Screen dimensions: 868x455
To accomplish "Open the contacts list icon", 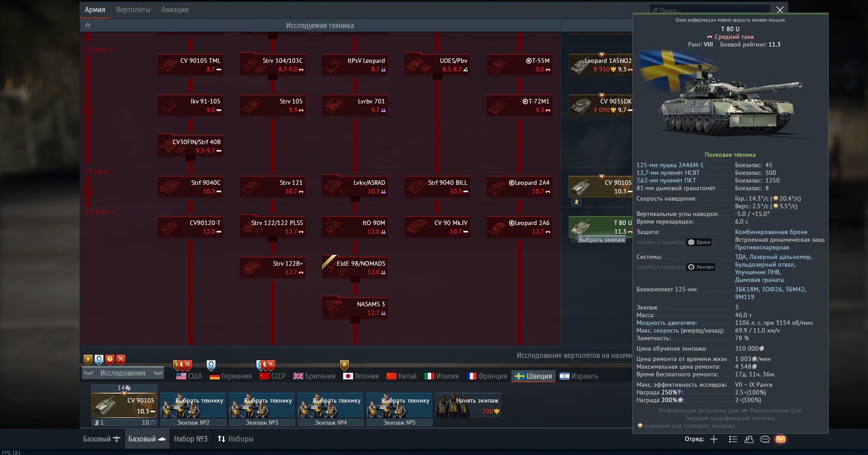I will [733, 439].
